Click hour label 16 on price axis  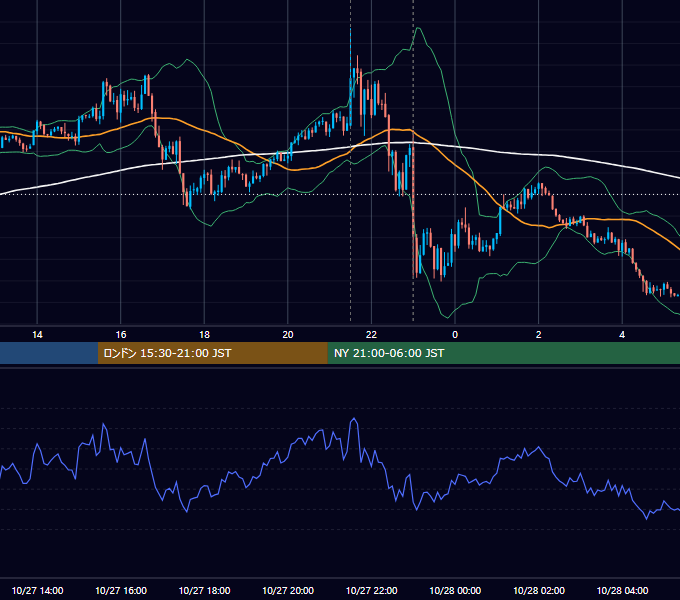coord(121,335)
